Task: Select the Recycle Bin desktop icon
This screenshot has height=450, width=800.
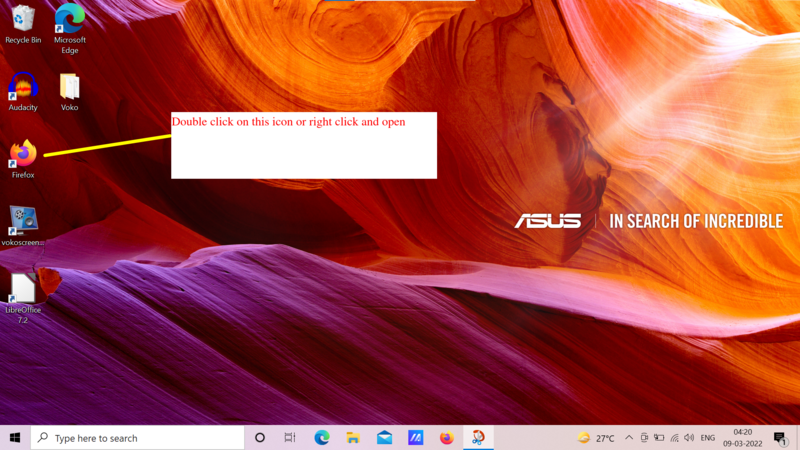Action: click(x=23, y=24)
